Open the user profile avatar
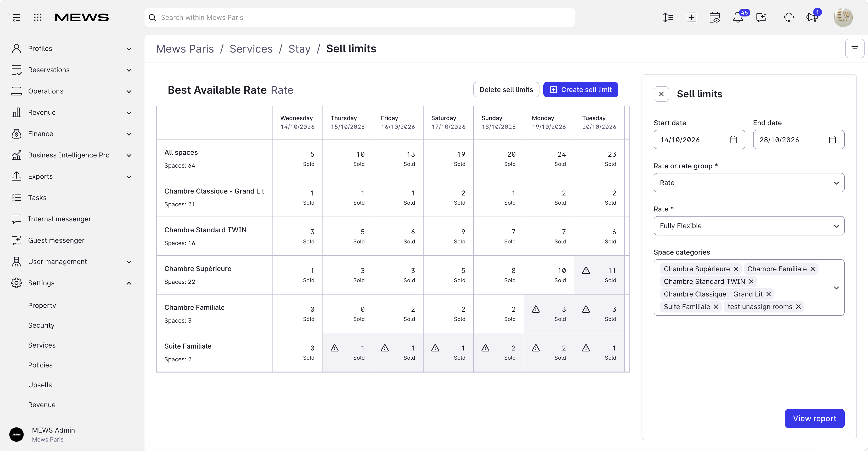 point(843,17)
